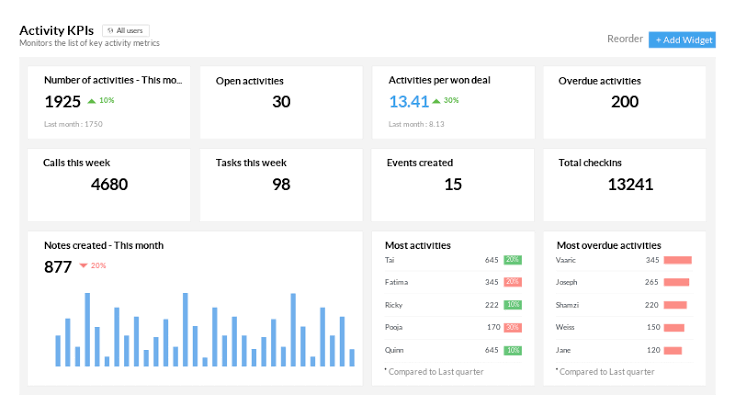Click red down arrow beside 877
Viewport: 735px width, 417px height.
83,266
